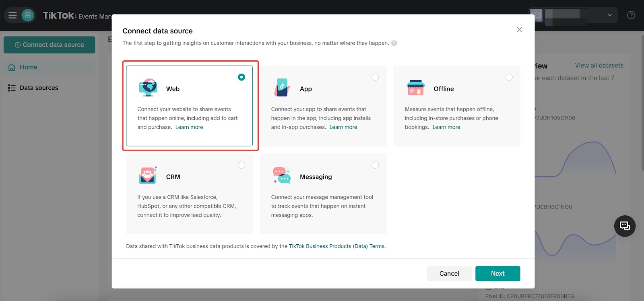Select the App radio button
Viewport: 644px width, 301px height.
point(375,77)
